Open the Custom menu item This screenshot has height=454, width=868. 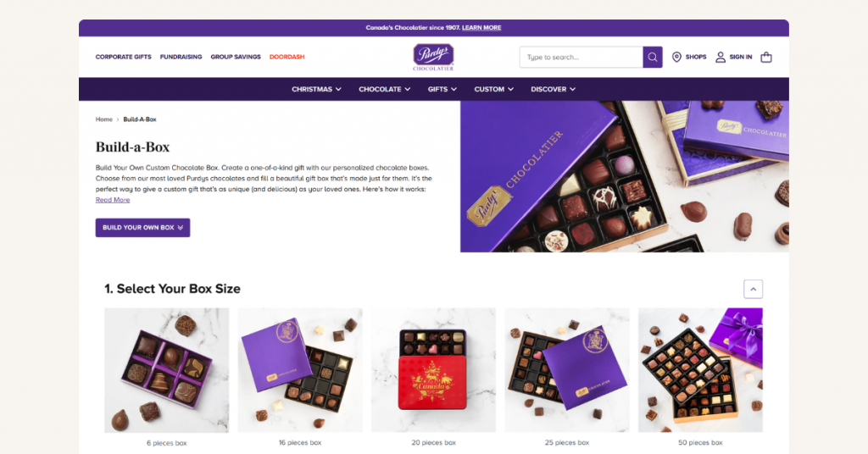pyautogui.click(x=494, y=89)
